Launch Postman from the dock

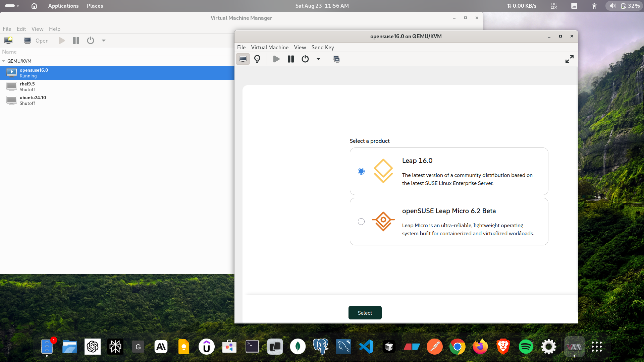coord(435,347)
